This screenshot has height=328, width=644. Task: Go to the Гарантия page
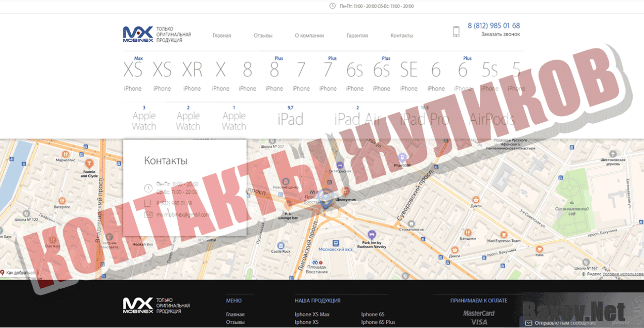[357, 36]
